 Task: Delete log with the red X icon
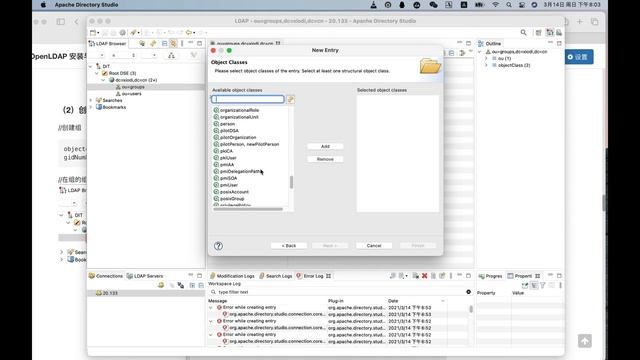click(424, 276)
